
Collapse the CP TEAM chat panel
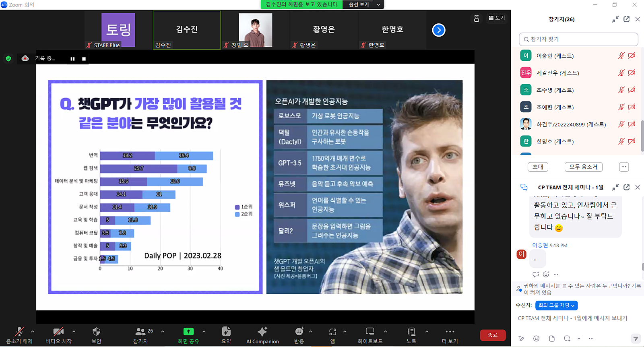point(615,187)
